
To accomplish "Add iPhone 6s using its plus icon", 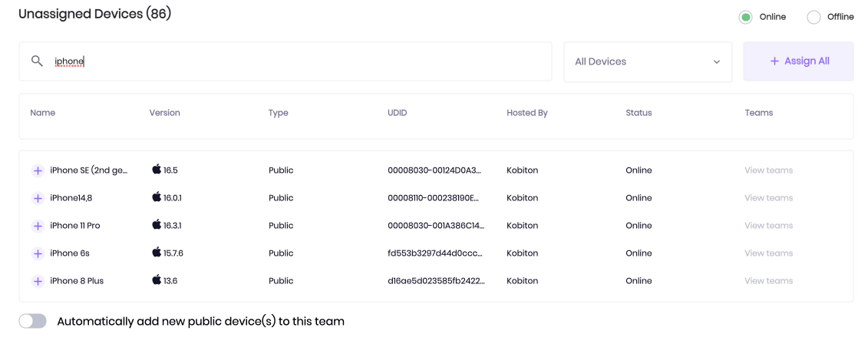I will 38,253.
